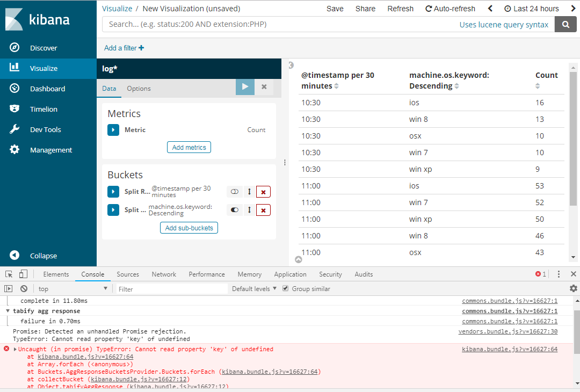Open the Default levels dropdown
Viewport: 580px width, 392px height.
(x=254, y=289)
